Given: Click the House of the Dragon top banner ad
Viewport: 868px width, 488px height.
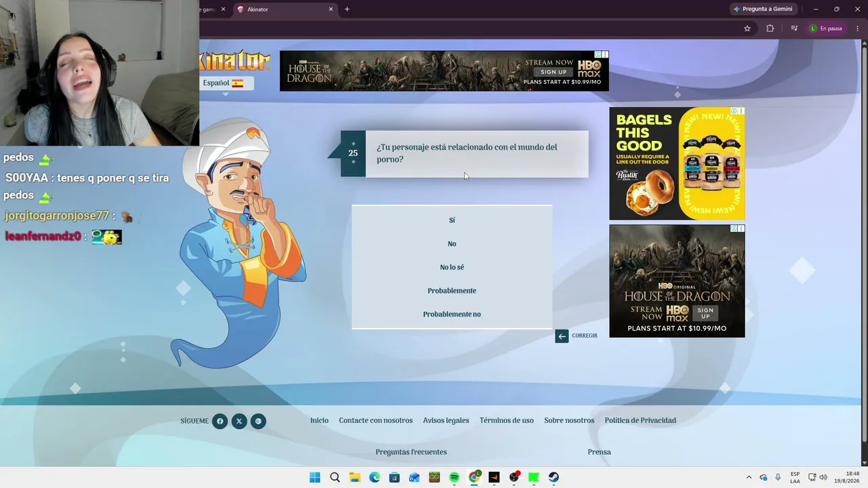Looking at the screenshot, I should tap(444, 71).
